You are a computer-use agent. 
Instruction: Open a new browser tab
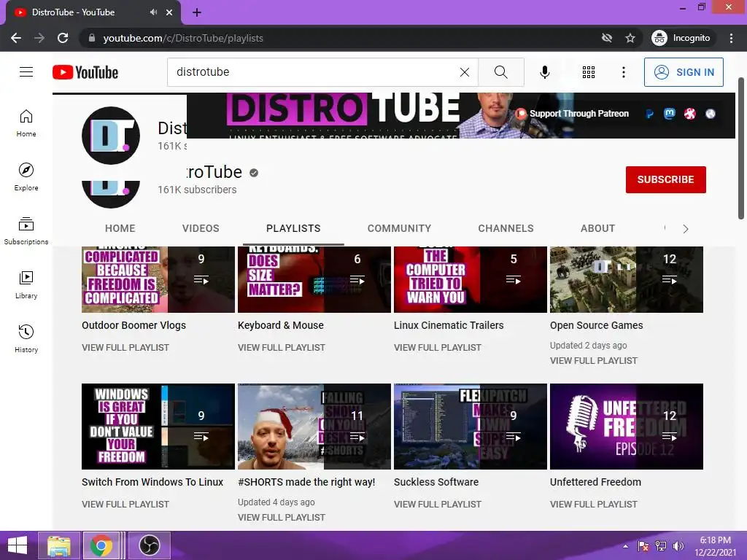click(197, 12)
